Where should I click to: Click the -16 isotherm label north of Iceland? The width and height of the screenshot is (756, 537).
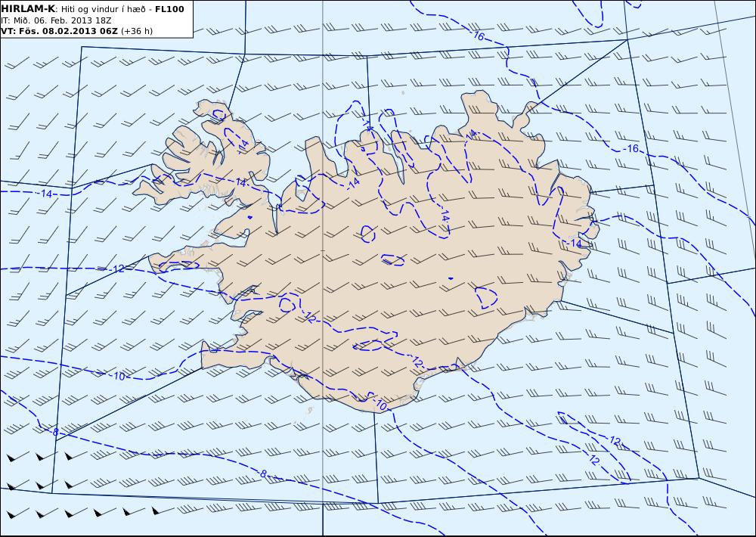pyautogui.click(x=479, y=36)
